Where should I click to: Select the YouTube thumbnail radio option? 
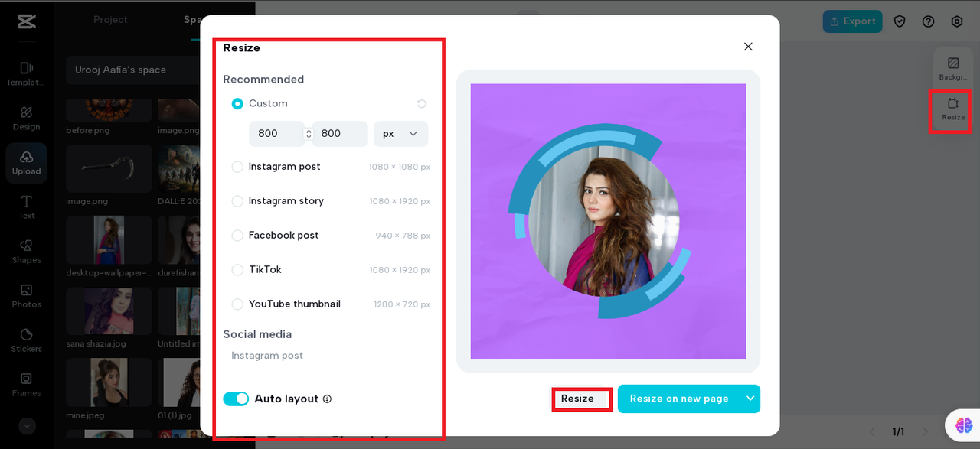[237, 304]
